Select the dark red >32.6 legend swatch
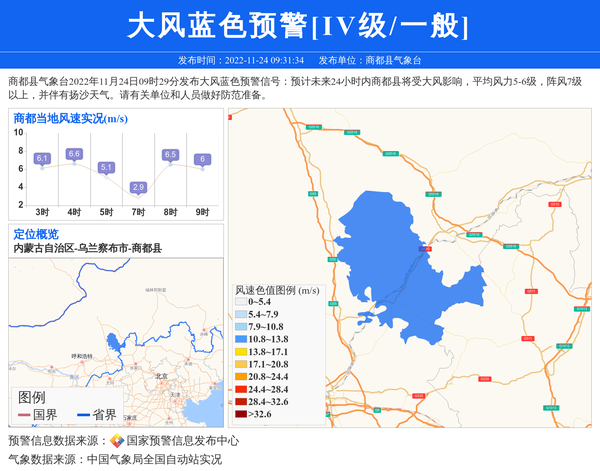Image resolution: width=600 pixels, height=471 pixels. [x=241, y=413]
